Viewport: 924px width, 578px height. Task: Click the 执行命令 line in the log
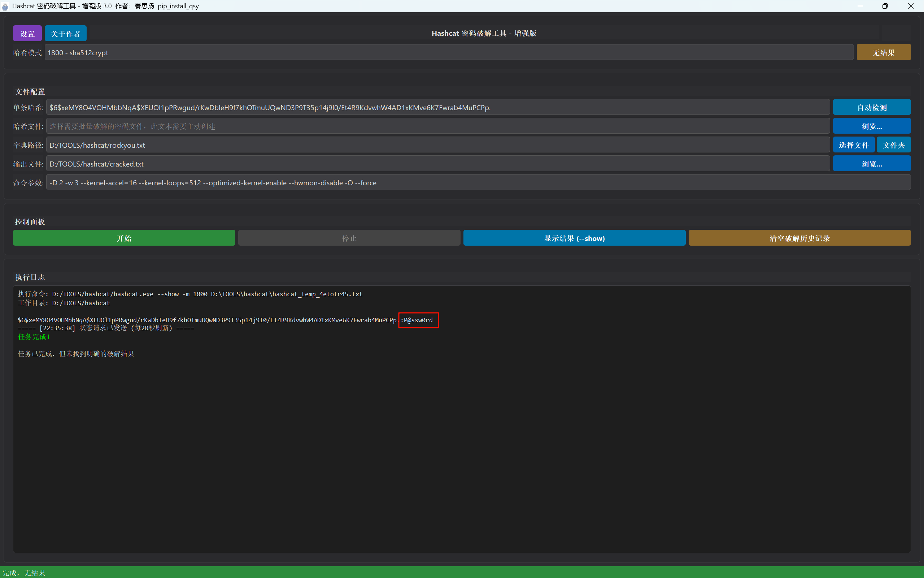click(x=190, y=294)
